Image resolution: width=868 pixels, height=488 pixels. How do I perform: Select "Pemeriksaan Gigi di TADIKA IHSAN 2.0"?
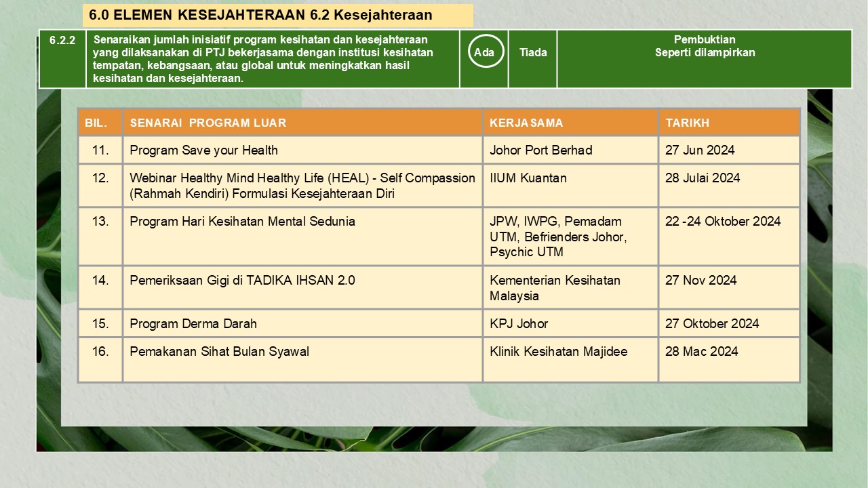click(x=242, y=280)
